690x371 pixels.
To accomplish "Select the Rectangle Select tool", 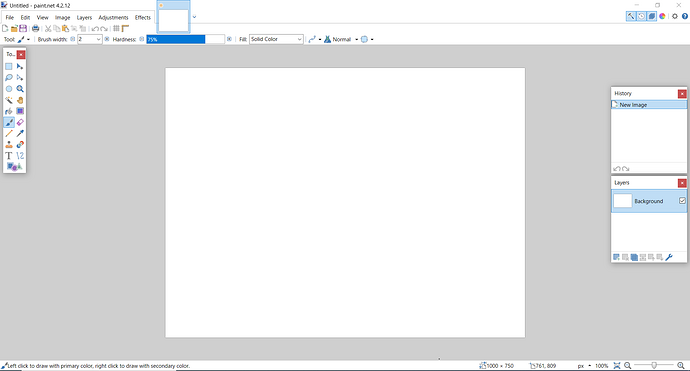I will point(9,66).
